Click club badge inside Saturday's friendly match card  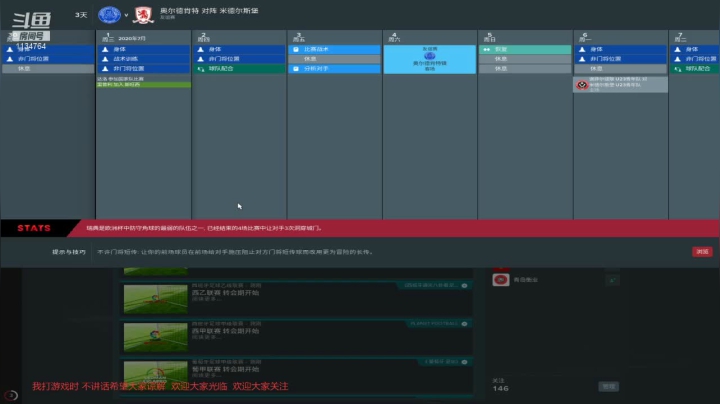click(430, 56)
